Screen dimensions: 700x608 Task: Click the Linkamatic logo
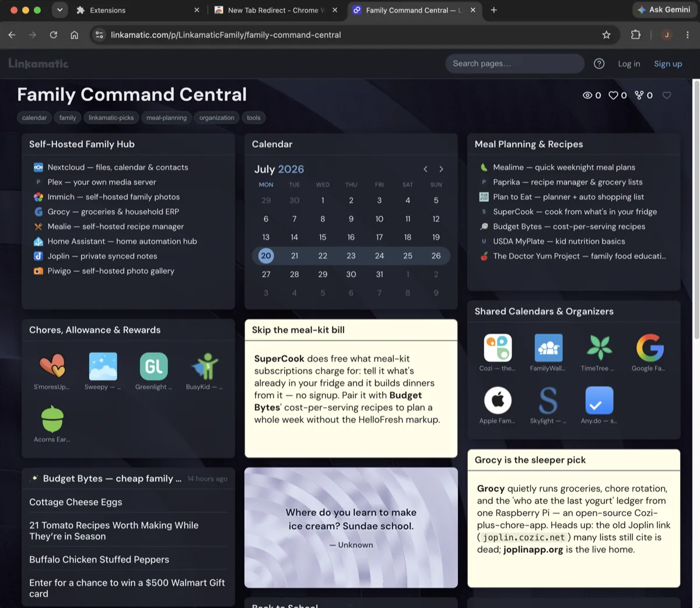(x=38, y=64)
